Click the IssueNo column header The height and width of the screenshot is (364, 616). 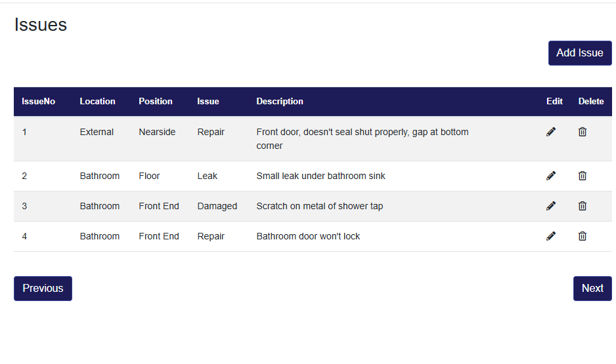[x=39, y=102]
